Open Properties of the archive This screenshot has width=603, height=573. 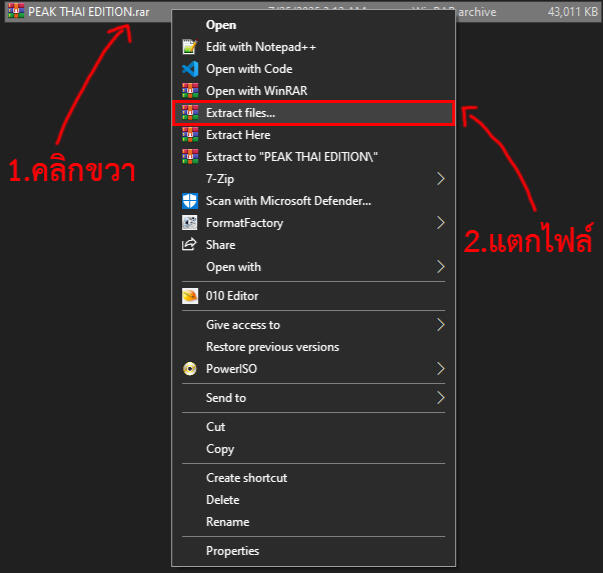(232, 551)
